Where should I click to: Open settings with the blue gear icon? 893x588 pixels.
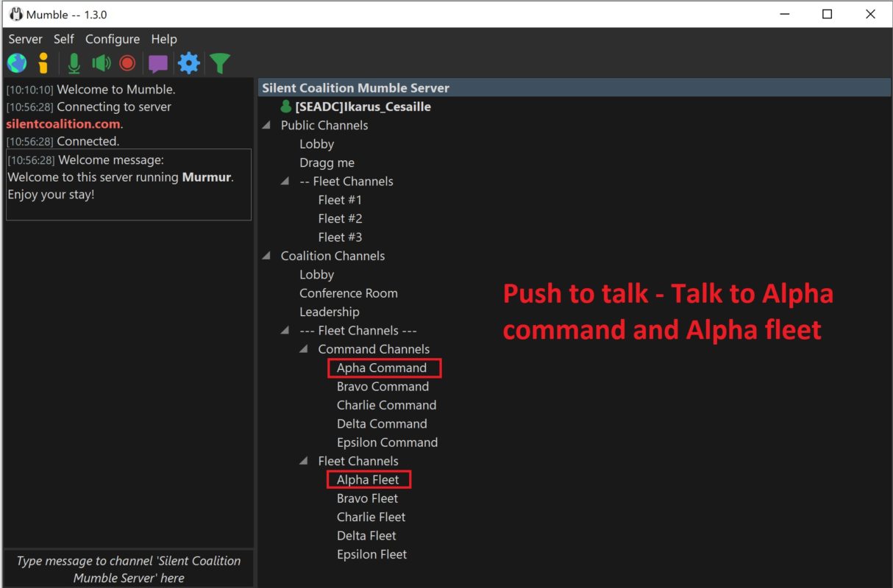coord(189,63)
